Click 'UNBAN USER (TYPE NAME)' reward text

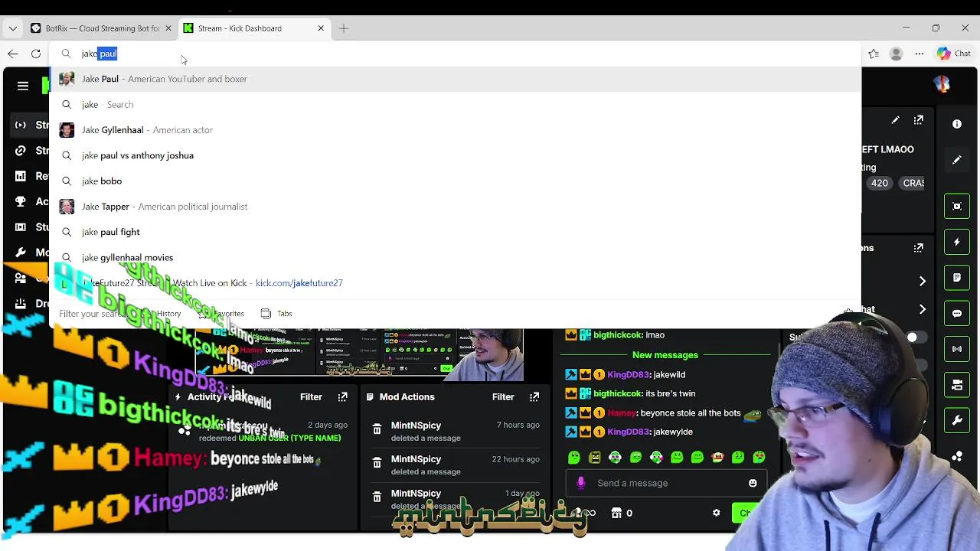(289, 438)
